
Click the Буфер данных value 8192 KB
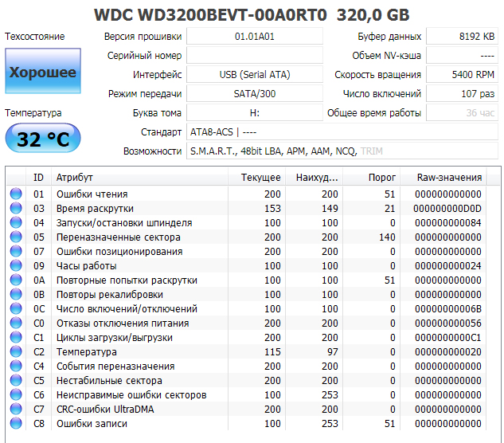click(463, 37)
